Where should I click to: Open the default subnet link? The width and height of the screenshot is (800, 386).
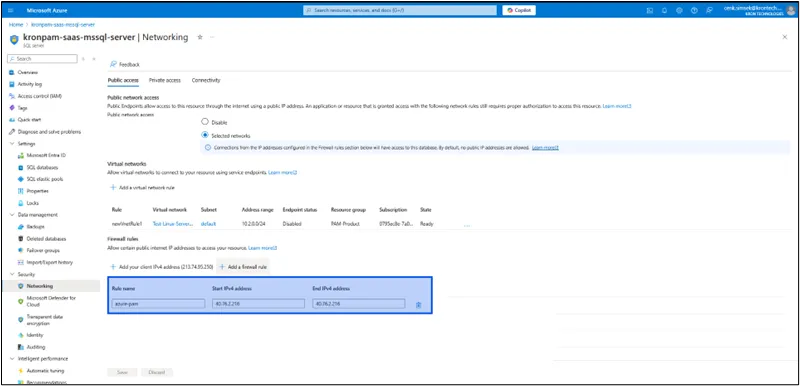pyautogui.click(x=209, y=224)
